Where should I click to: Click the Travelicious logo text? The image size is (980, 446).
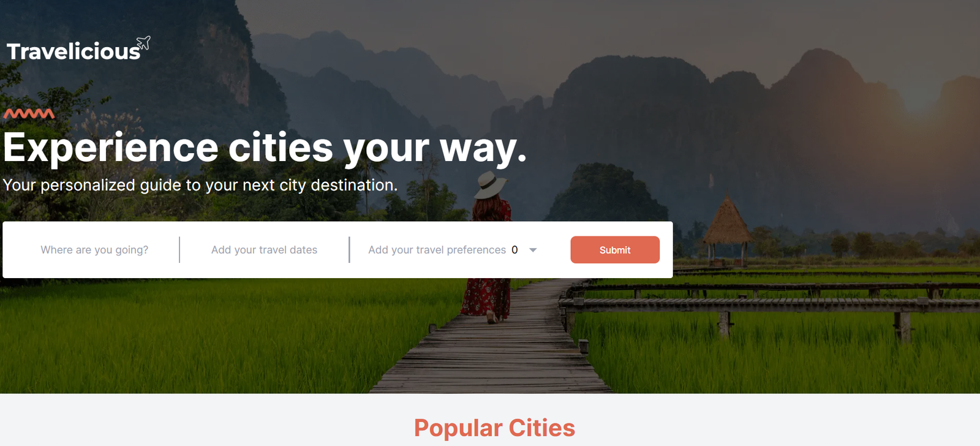click(73, 51)
